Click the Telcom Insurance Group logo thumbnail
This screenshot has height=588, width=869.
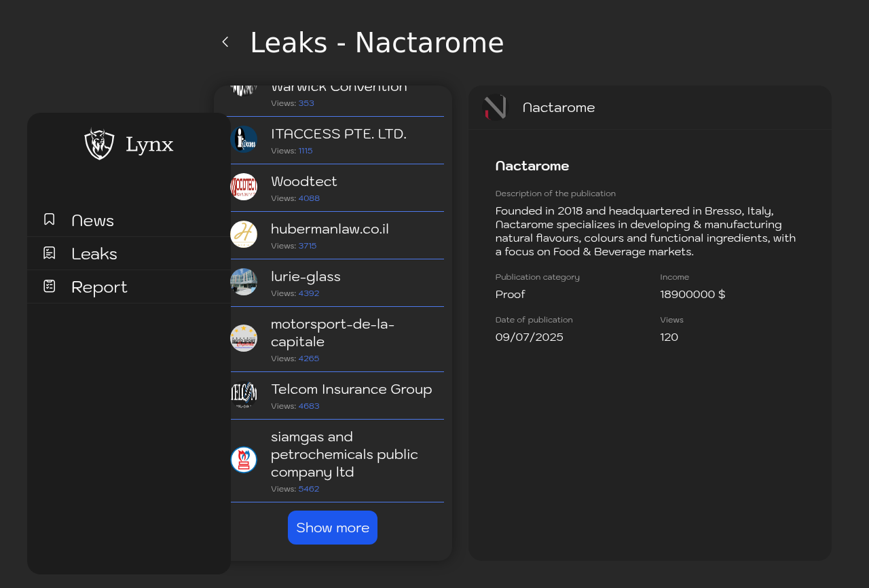point(244,394)
